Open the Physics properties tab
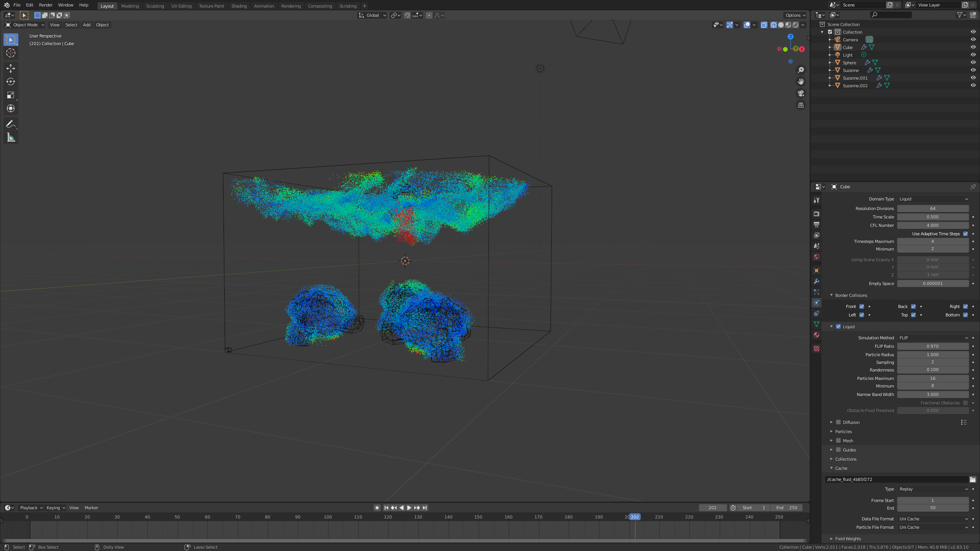The height and width of the screenshot is (551, 980). pos(817,303)
